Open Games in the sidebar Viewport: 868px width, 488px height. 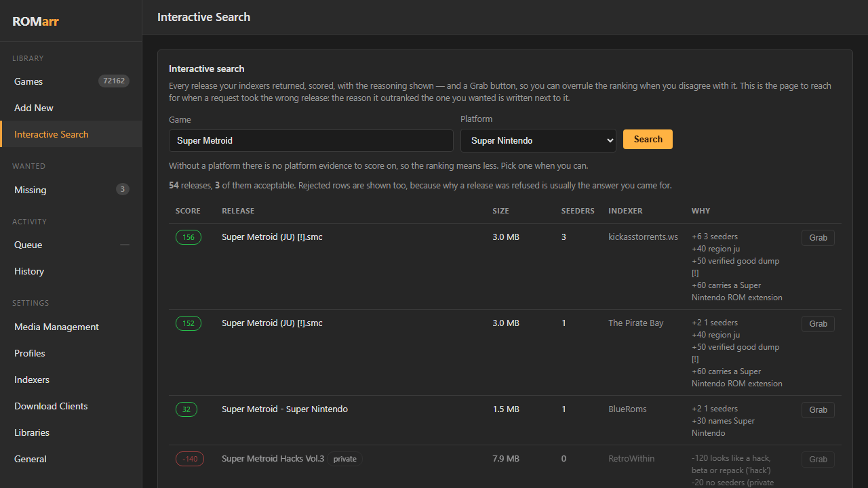(71, 81)
